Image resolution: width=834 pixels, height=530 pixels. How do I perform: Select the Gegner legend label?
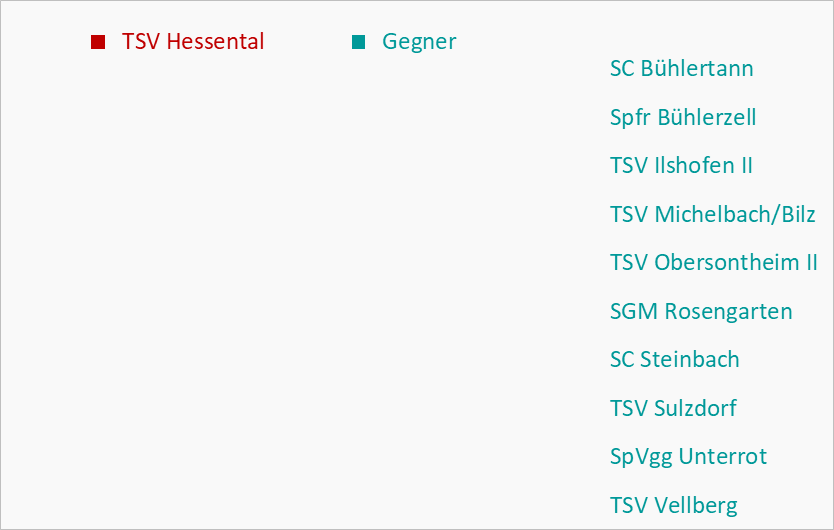click(x=419, y=43)
